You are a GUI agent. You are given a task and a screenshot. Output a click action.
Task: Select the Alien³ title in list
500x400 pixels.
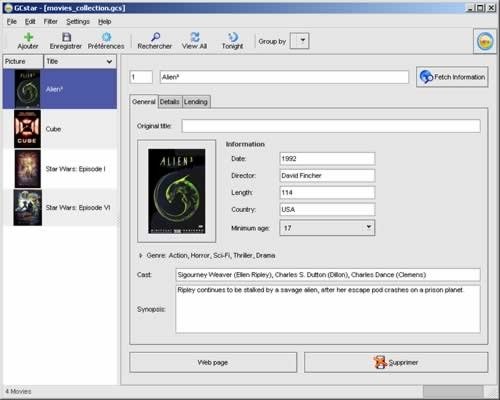click(54, 89)
